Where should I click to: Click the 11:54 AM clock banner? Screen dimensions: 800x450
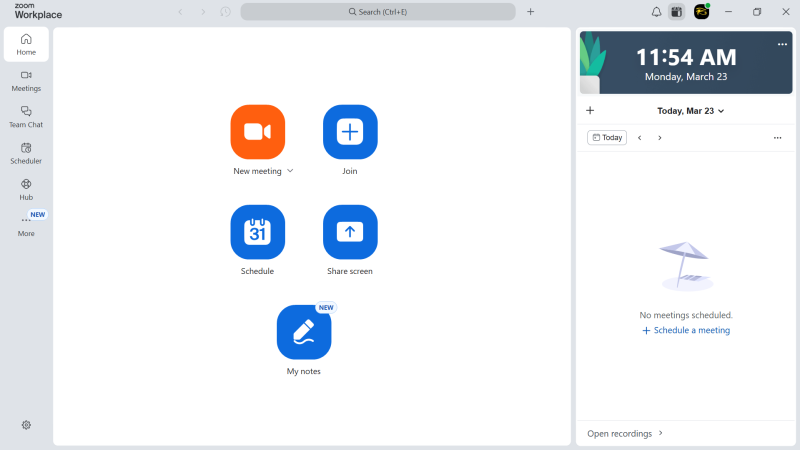(686, 63)
